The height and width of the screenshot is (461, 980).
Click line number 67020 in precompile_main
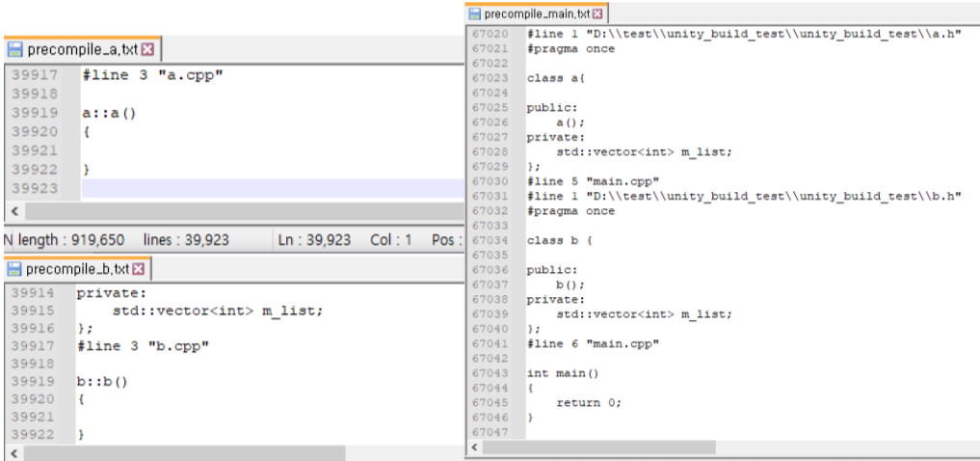tap(490, 34)
